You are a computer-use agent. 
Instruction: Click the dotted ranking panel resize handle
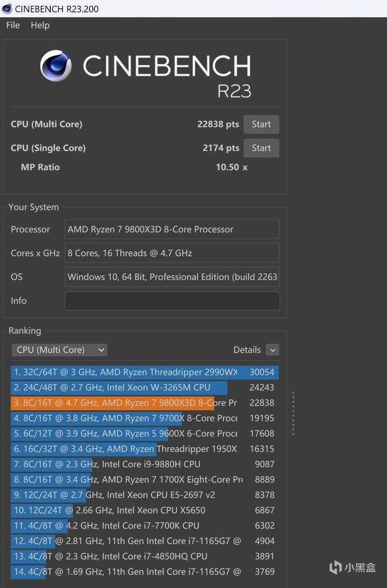[293, 413]
